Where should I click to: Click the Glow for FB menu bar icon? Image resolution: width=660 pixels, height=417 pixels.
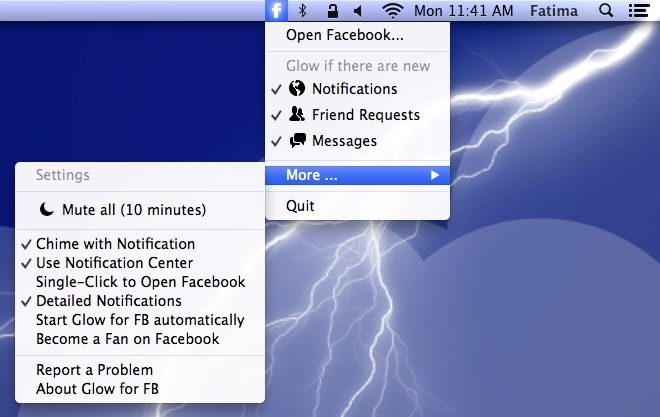pyautogui.click(x=276, y=11)
